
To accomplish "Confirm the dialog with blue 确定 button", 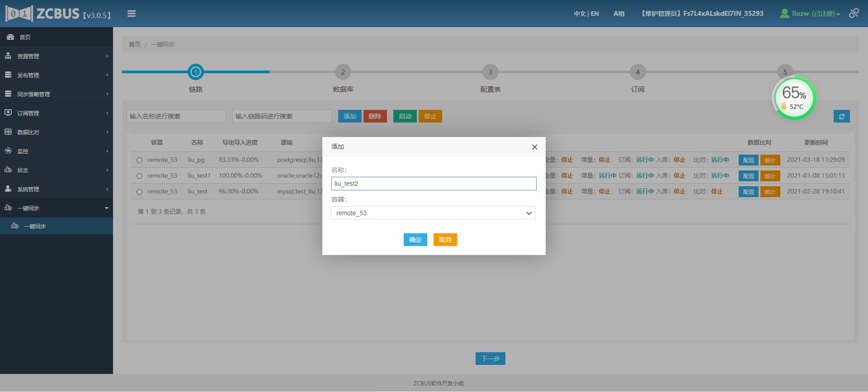I will 415,240.
